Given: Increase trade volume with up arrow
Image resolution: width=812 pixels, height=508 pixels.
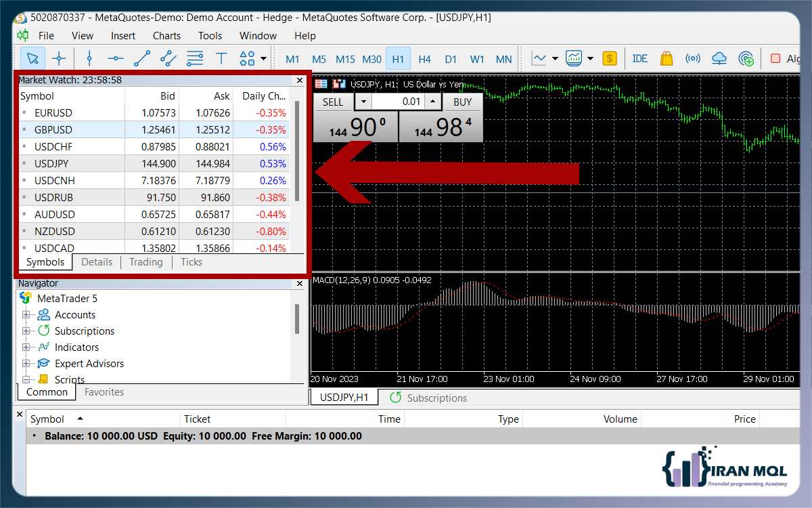Looking at the screenshot, I should coord(433,102).
